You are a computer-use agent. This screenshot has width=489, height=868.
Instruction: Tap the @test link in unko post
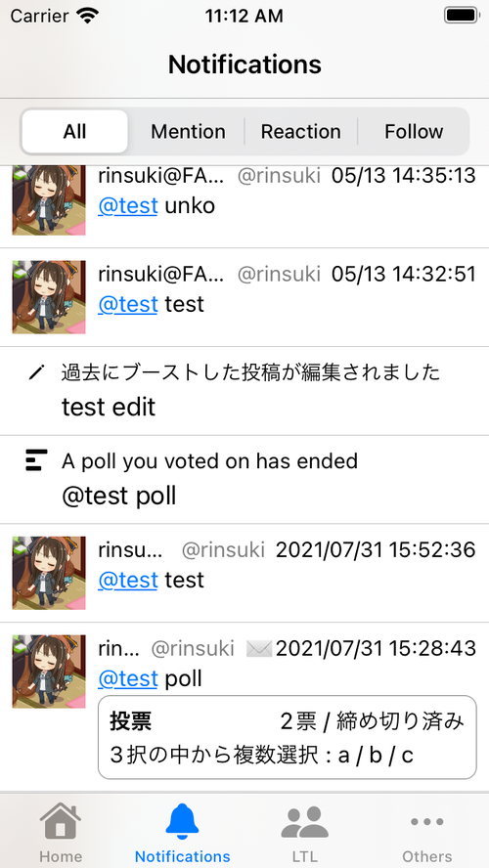tap(128, 206)
